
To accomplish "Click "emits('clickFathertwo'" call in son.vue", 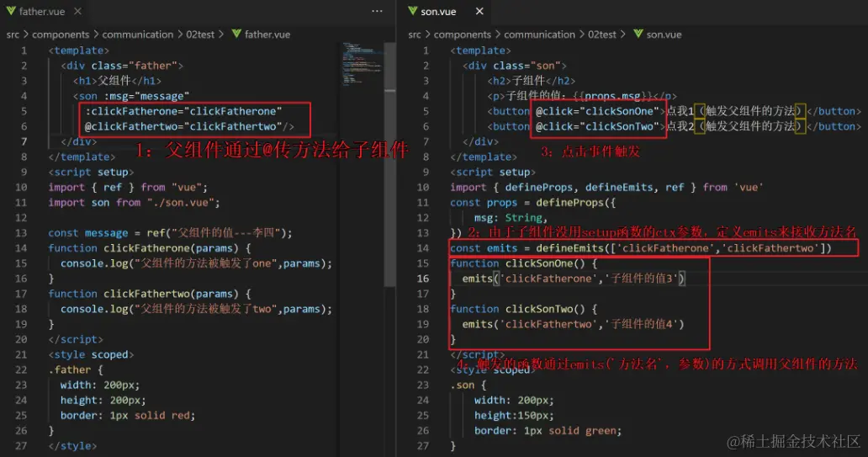I will coord(574,324).
